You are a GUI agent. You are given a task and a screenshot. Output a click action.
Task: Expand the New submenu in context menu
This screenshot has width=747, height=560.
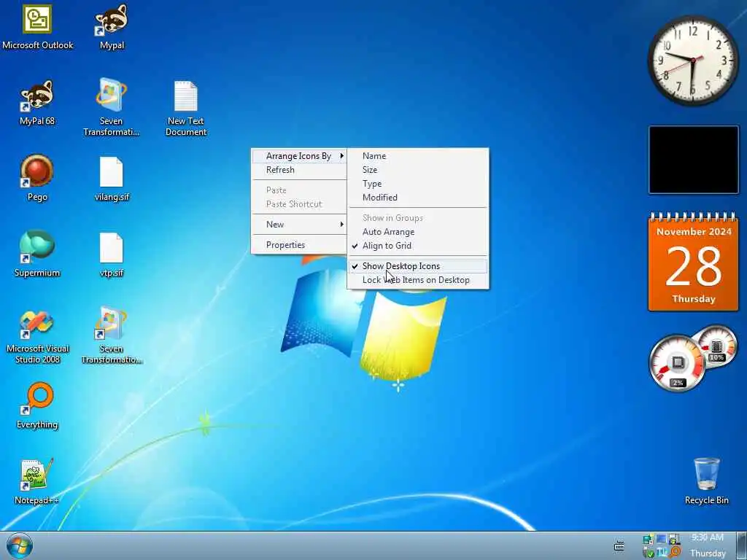coord(299,225)
